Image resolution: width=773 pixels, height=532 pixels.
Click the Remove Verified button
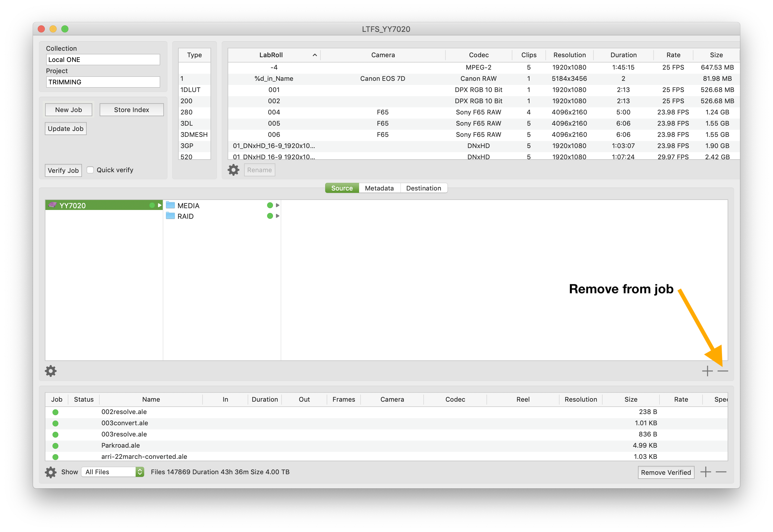click(x=666, y=472)
